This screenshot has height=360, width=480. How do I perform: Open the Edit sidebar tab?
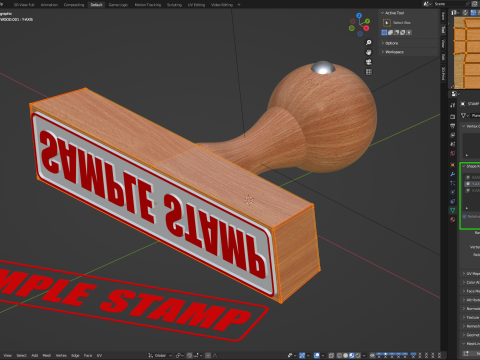pyautogui.click(x=443, y=57)
